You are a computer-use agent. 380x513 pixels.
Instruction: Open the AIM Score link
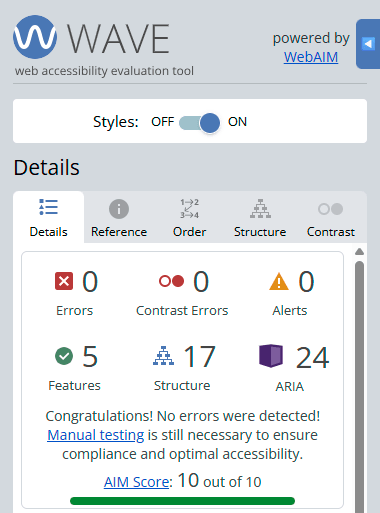click(x=136, y=482)
